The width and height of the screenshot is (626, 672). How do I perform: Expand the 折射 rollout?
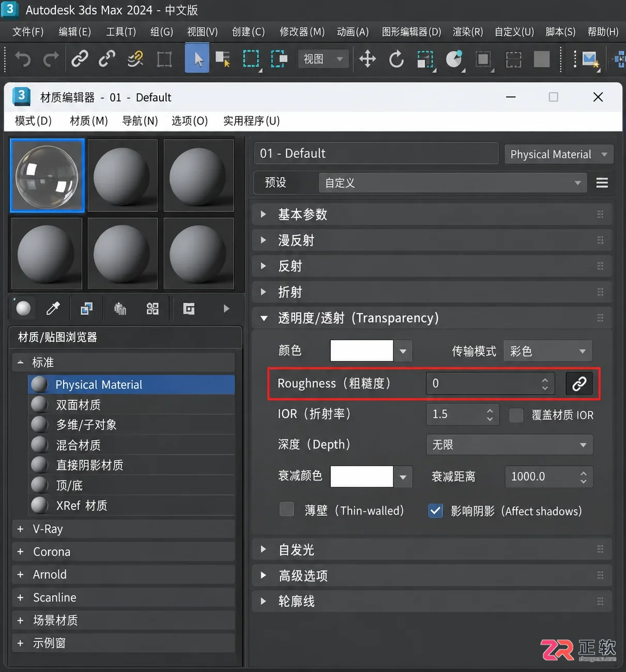coord(432,292)
